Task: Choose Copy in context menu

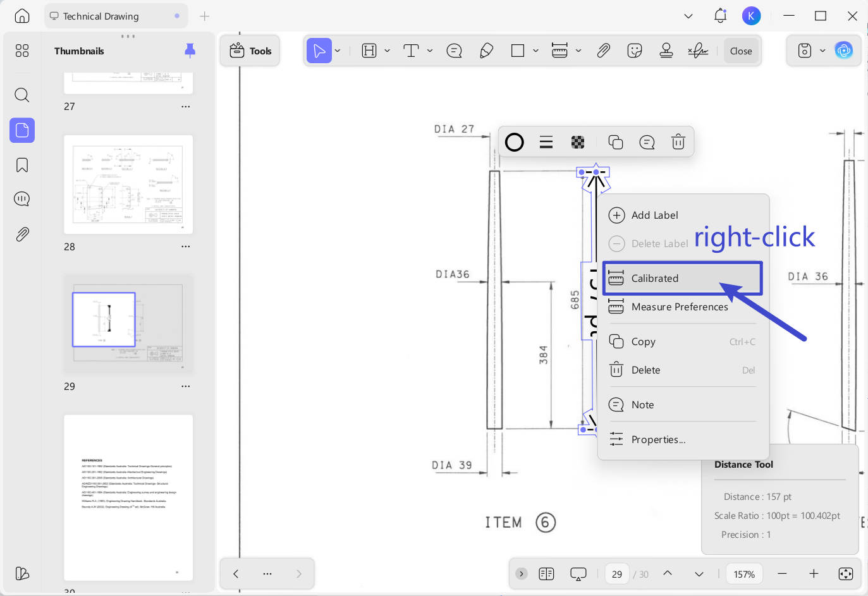Action: (683, 341)
